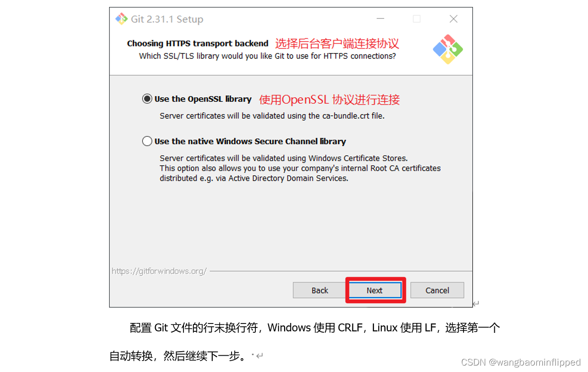Screen dimensions: 588x372
Task: Click the ca-bundle.crt description text
Action: point(272,116)
